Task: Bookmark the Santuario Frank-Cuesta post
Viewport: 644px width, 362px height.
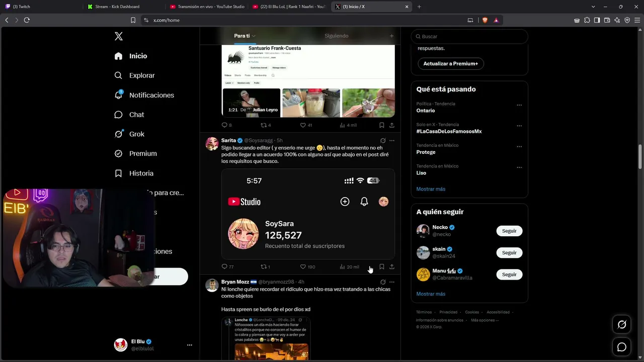Action: [x=382, y=125]
